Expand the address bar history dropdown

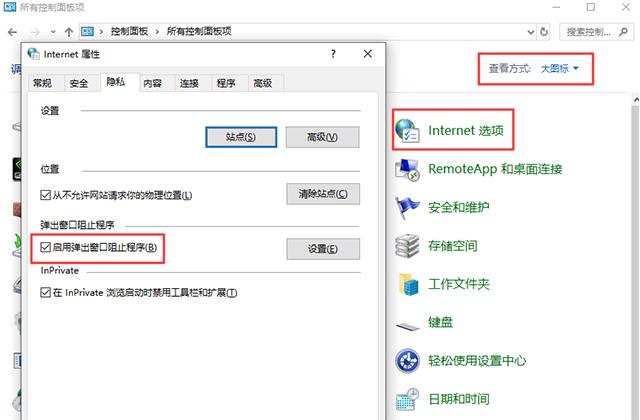pyautogui.click(x=531, y=32)
